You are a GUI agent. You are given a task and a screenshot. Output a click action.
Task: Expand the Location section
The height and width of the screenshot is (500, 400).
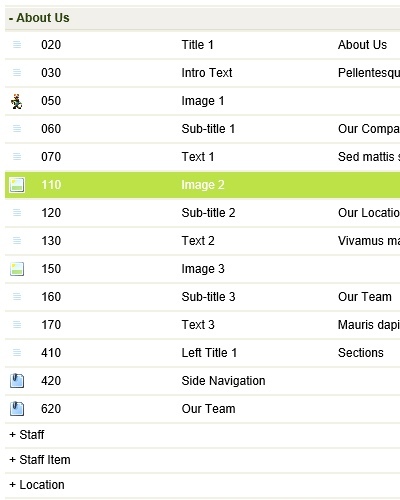(x=37, y=485)
